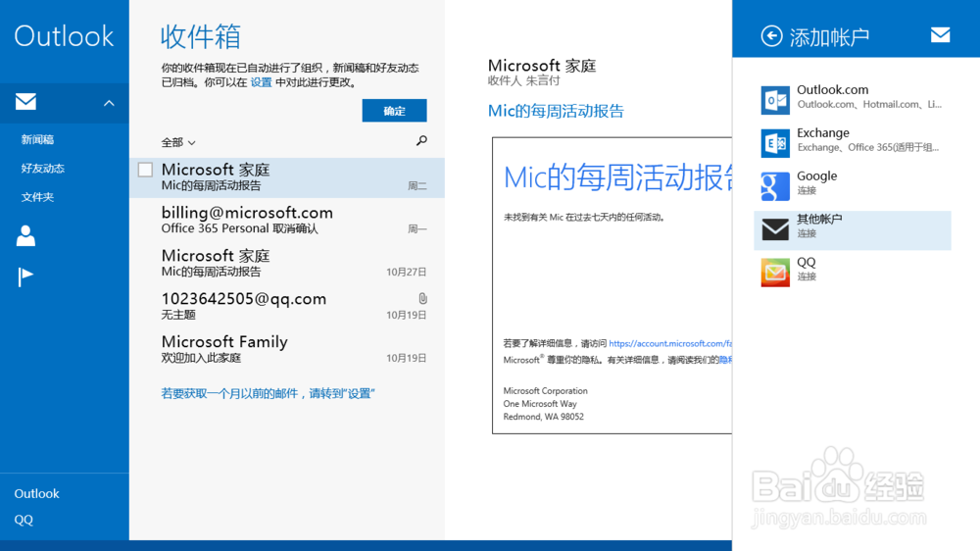This screenshot has width=980, height=551.
Task: Click the search magnifier icon
Action: click(421, 141)
